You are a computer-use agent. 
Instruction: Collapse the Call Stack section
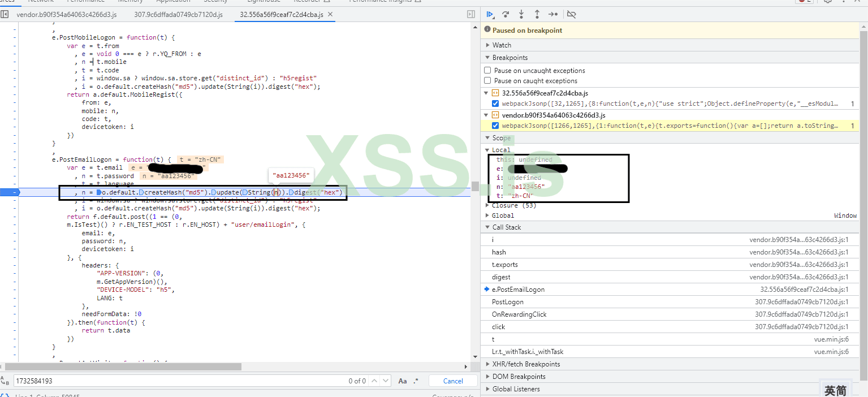click(487, 227)
